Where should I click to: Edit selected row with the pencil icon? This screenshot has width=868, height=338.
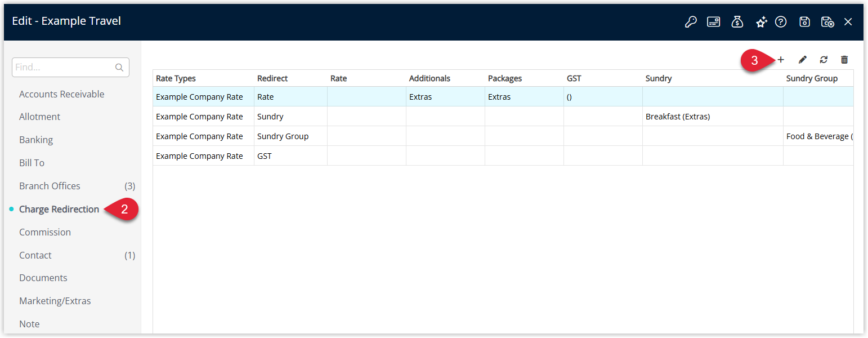[x=803, y=60]
